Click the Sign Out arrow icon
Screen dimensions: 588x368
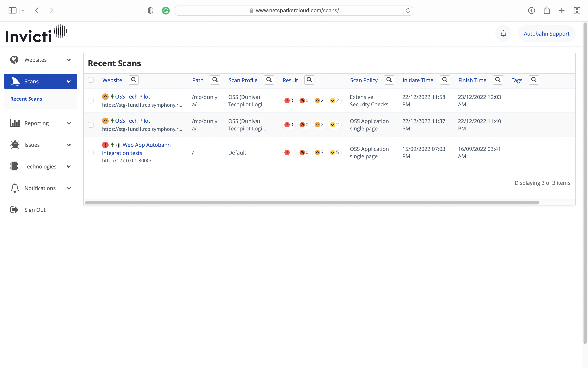14,210
